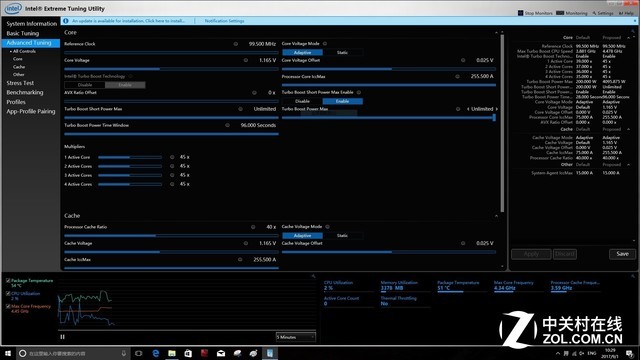This screenshot has height=360, width=640.
Task: Enable Intel Turbo Boost Technology
Action: click(x=125, y=85)
